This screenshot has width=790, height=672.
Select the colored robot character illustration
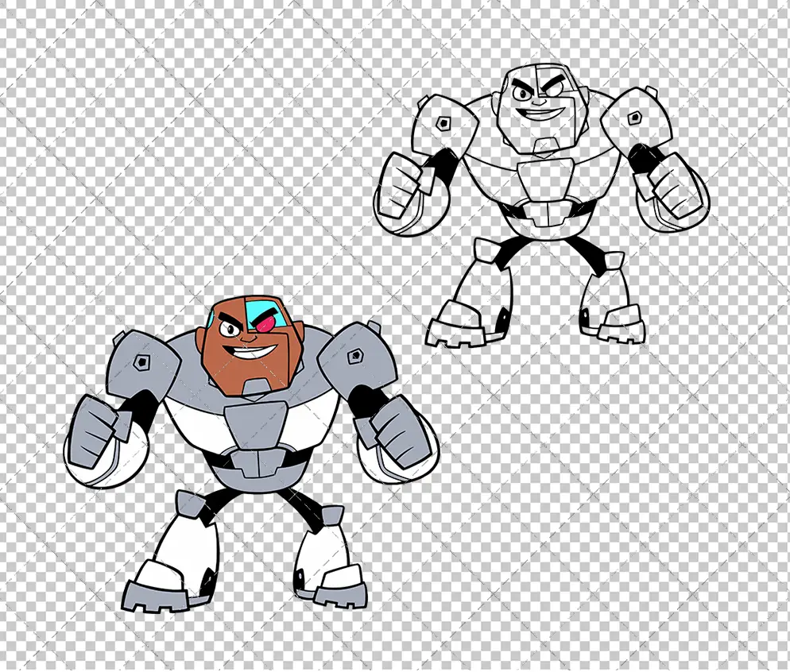click(x=251, y=454)
